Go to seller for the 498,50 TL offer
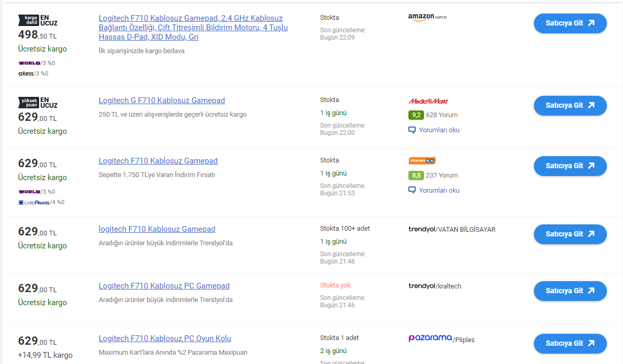This screenshot has width=623, height=364. coord(570,23)
